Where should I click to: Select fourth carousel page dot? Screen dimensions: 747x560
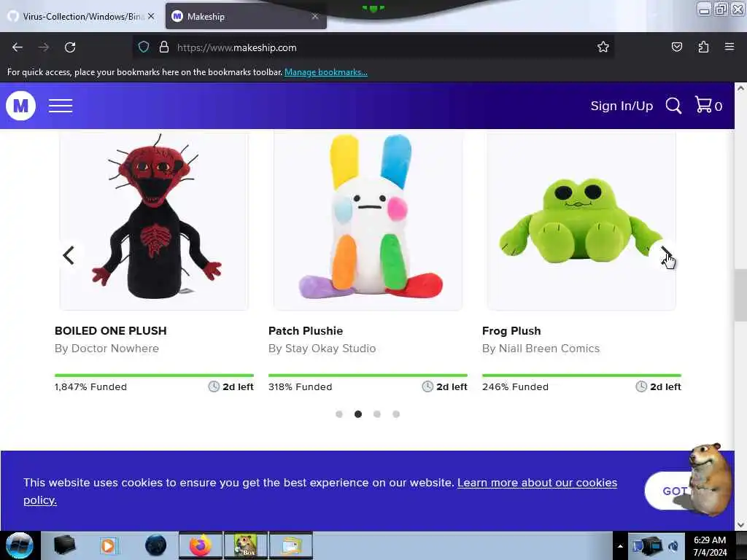[x=396, y=414]
